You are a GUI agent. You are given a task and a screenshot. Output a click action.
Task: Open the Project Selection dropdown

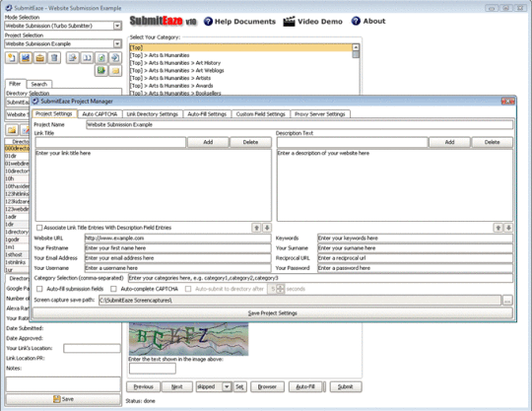tap(117, 43)
